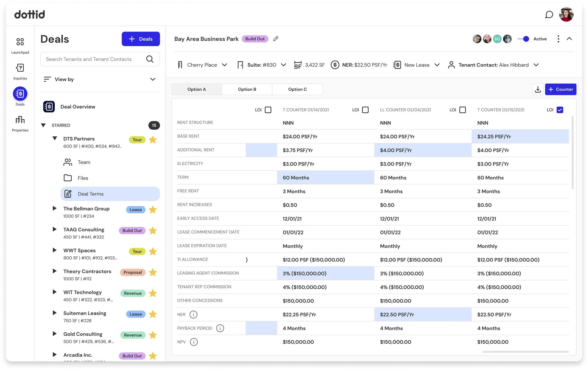Open the three-dot more options menu
The image size is (588, 370).
point(558,39)
